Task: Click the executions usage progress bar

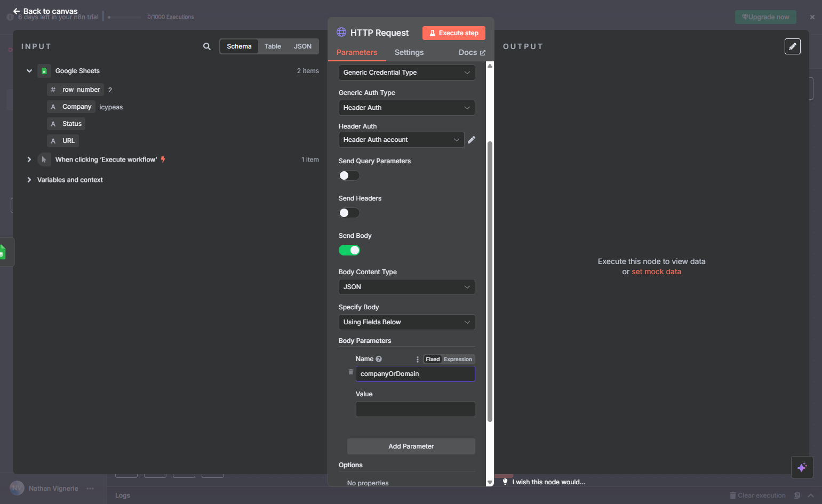Action: click(x=125, y=17)
